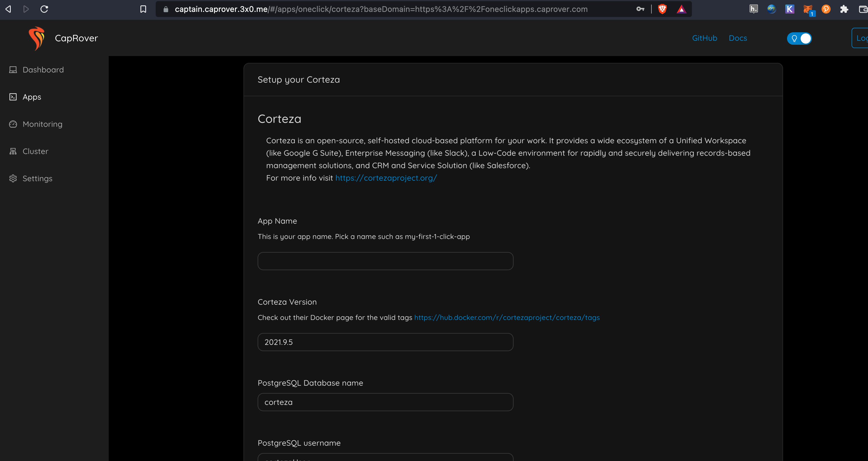The image size is (868, 461).
Task: Click the browser back arrow
Action: tap(8, 9)
